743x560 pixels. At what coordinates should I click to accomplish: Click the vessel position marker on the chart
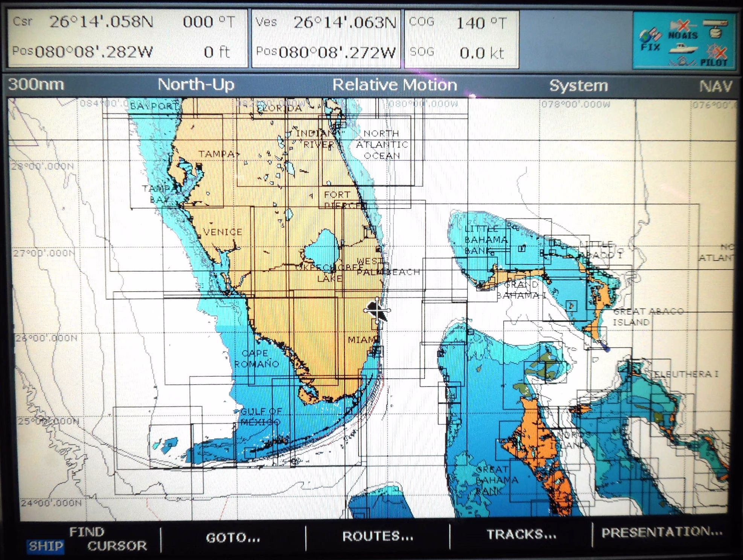(377, 311)
